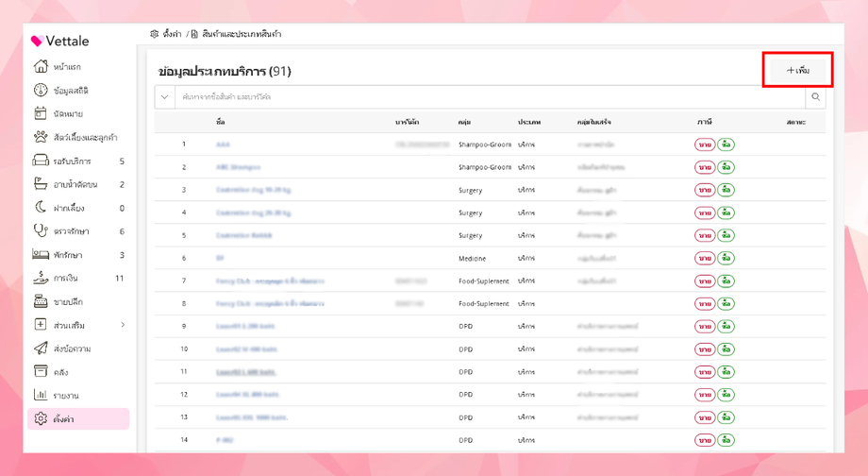
Task: Sort by the ชื่อ column header
Action: (x=221, y=122)
